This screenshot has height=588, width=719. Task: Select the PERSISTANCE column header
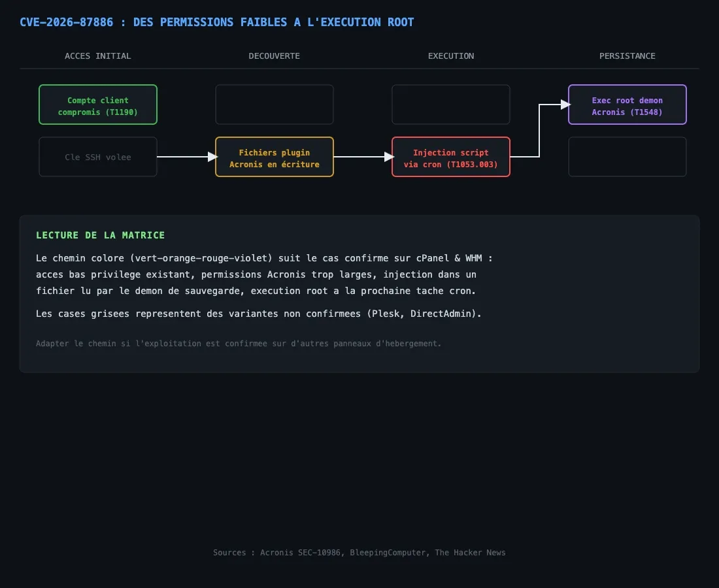[x=627, y=56]
